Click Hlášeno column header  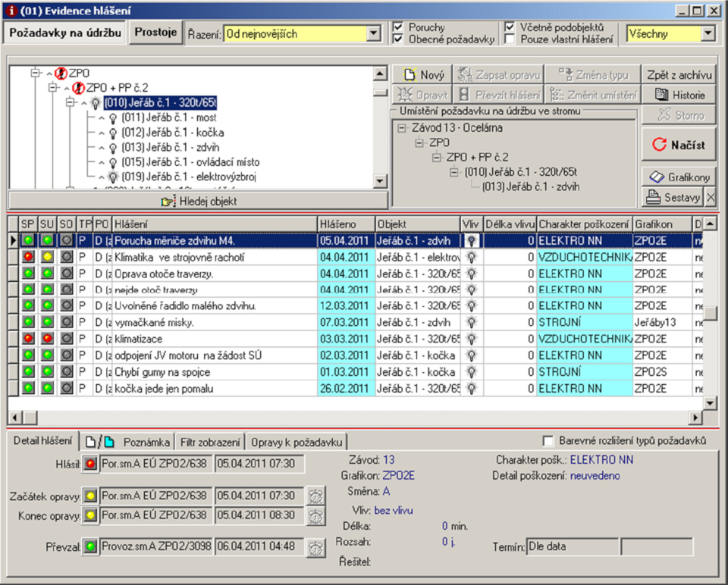[x=347, y=224]
